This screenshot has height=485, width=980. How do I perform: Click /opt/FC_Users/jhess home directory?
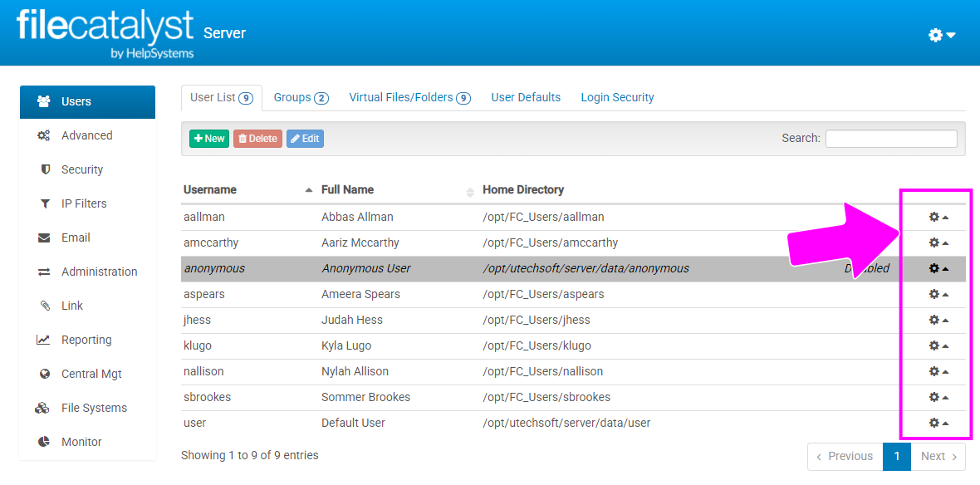point(537,320)
